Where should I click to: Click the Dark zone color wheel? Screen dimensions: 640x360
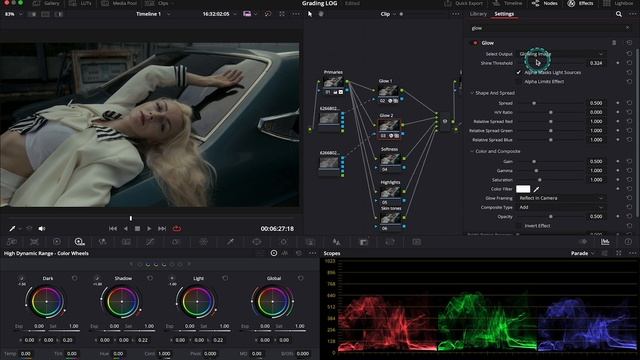(47, 302)
